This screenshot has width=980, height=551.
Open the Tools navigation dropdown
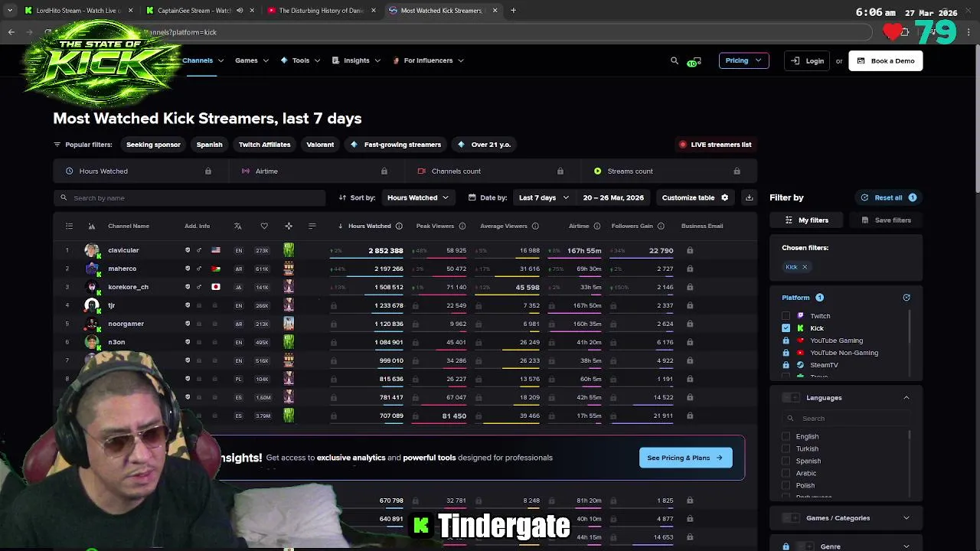pos(300,60)
